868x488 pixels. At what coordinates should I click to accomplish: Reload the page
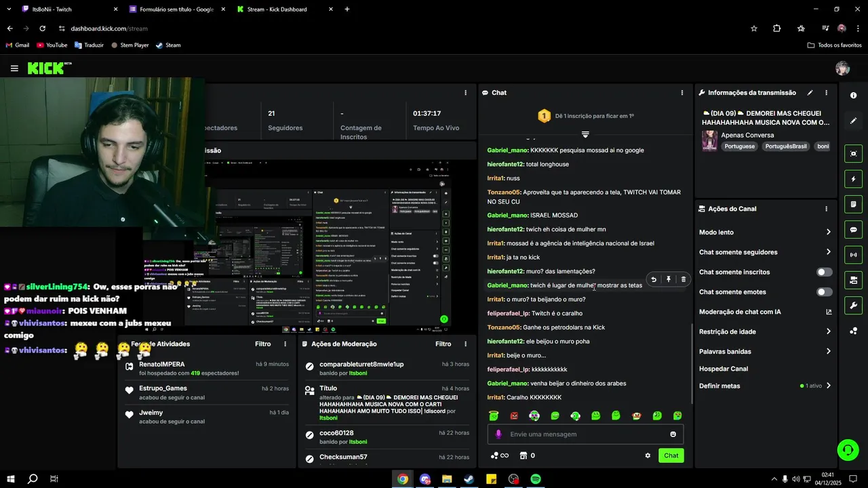tap(42, 28)
